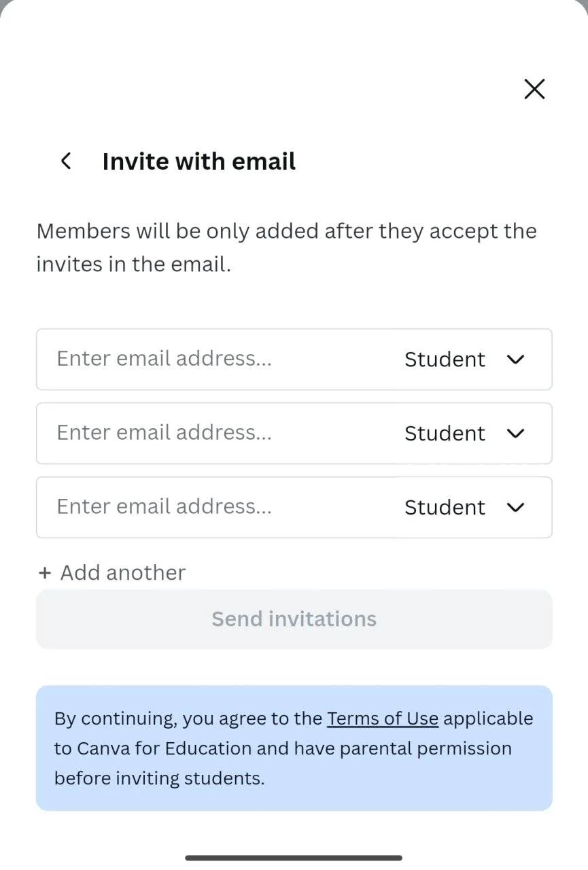Screen dimensions: 588x870
Task: Click the Add another text
Action: (123, 573)
